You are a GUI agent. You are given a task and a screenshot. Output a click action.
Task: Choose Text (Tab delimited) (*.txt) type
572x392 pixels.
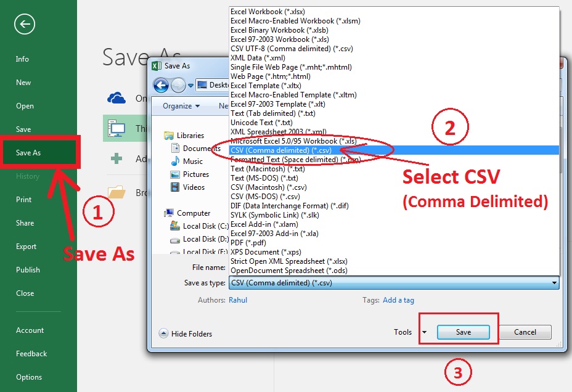[394, 113]
